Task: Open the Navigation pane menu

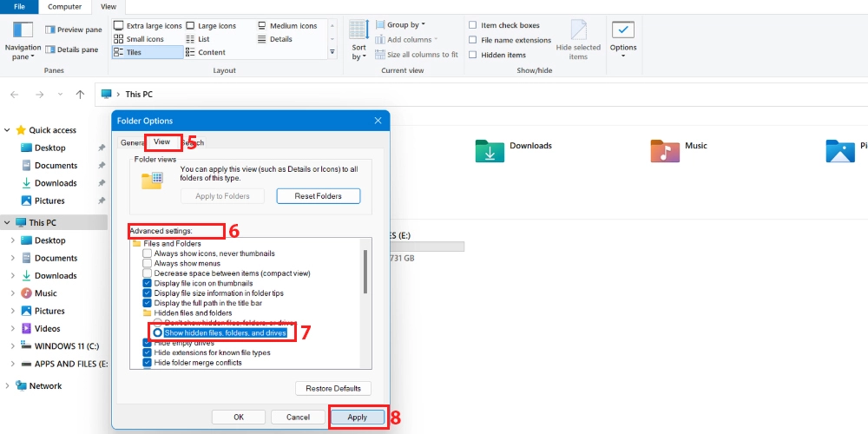Action: [23, 41]
